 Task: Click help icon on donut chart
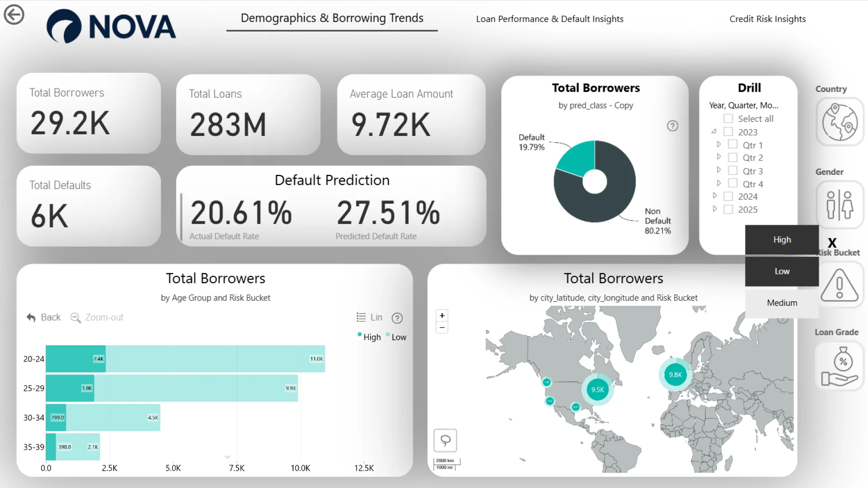click(672, 126)
